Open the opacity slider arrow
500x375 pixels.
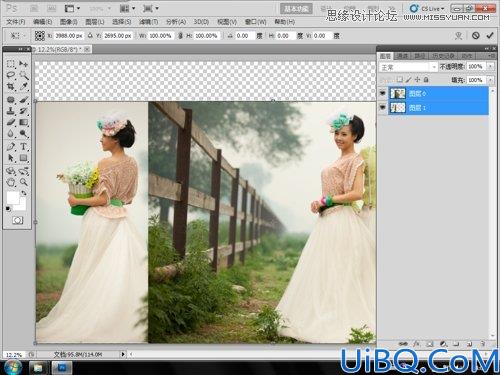tap(490, 67)
